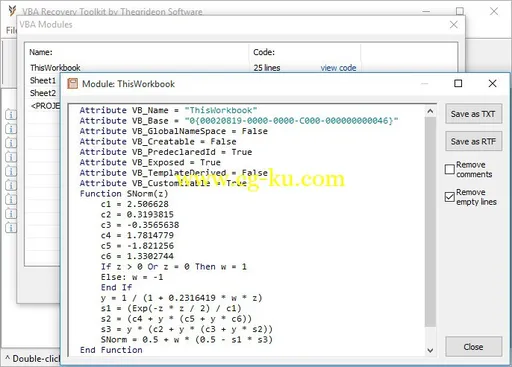Click the first info icon in main window
Screen dimensions: 512x367
tap(11, 115)
